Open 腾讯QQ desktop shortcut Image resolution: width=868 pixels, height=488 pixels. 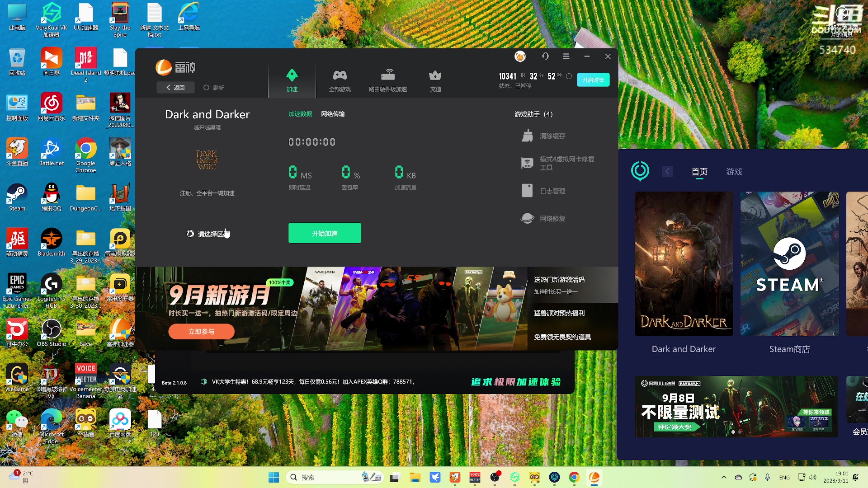point(52,197)
